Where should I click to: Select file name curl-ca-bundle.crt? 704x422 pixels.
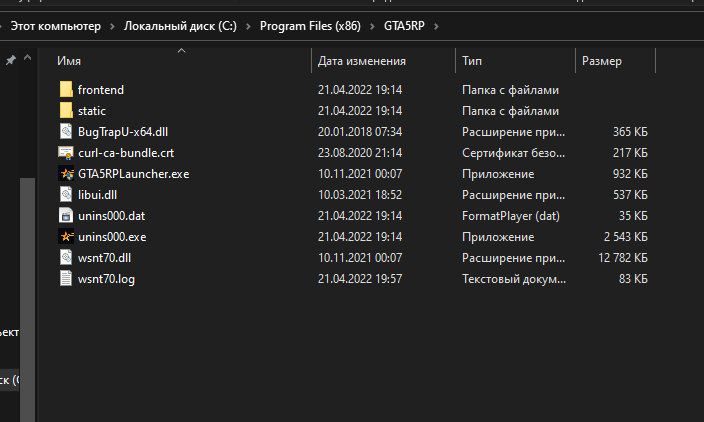pyautogui.click(x=126, y=153)
